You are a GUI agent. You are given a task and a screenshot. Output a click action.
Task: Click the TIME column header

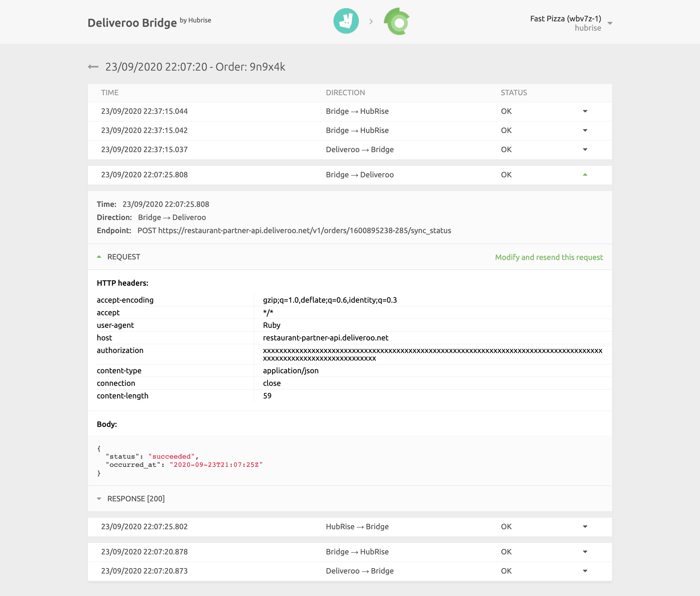coord(109,92)
